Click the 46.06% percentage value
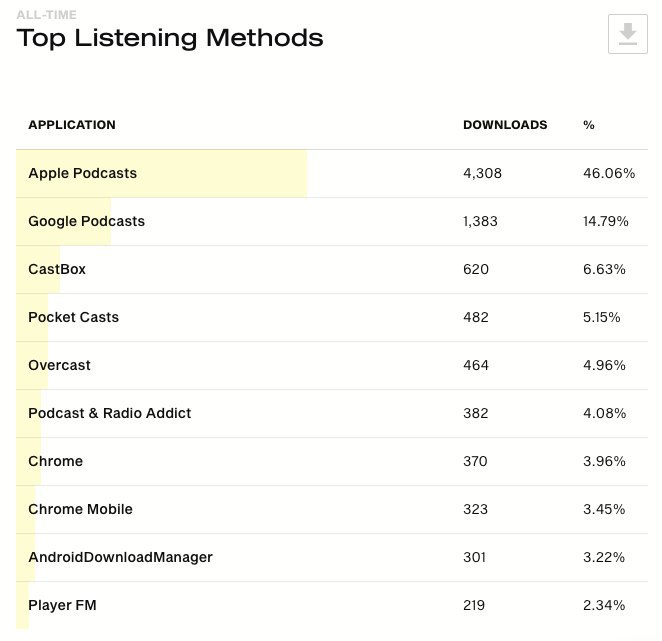 click(x=609, y=173)
